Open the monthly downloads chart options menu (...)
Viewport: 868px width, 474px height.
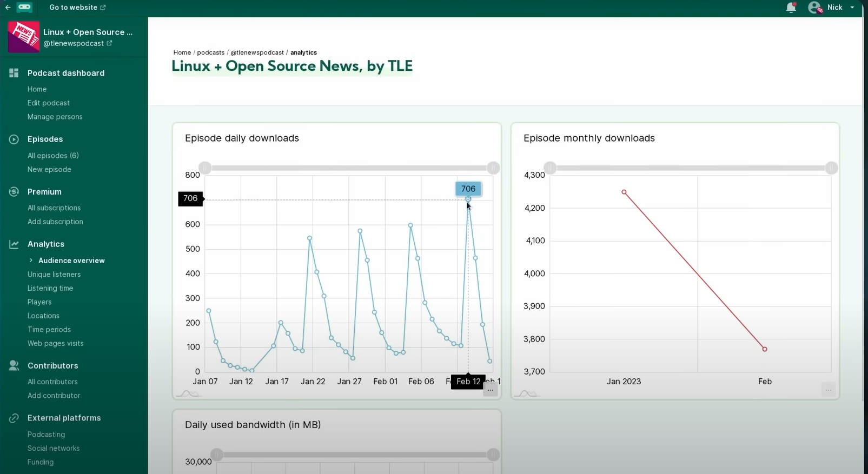(829, 390)
